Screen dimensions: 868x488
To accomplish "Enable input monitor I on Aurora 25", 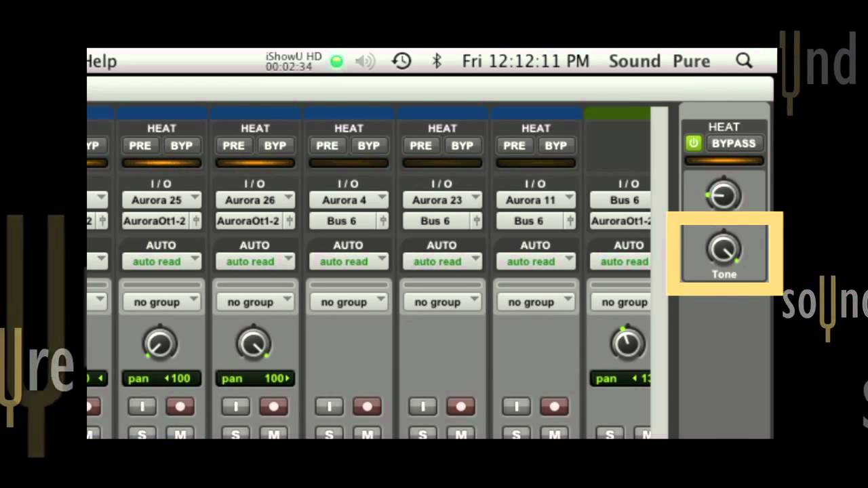I will pyautogui.click(x=142, y=406).
